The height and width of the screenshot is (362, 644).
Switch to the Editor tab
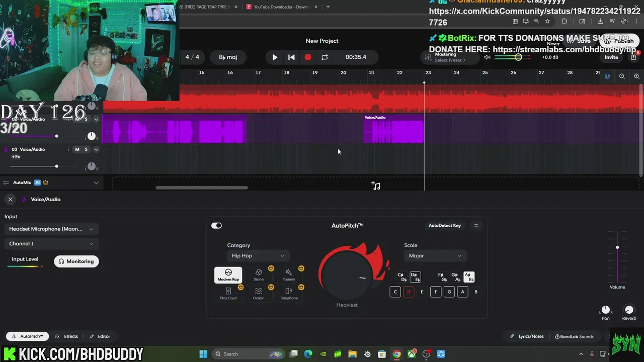click(x=100, y=337)
